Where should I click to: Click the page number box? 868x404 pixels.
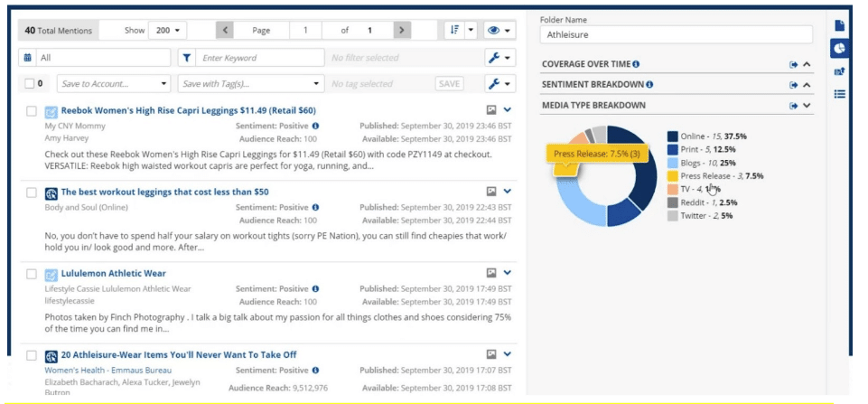(305, 30)
